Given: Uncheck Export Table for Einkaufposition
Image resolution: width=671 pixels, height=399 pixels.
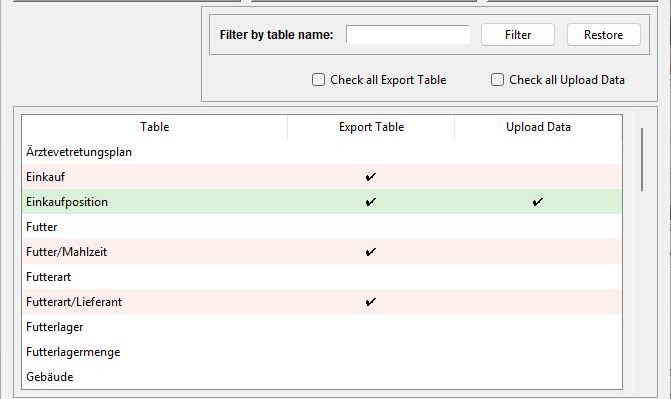Looking at the screenshot, I should (371, 202).
